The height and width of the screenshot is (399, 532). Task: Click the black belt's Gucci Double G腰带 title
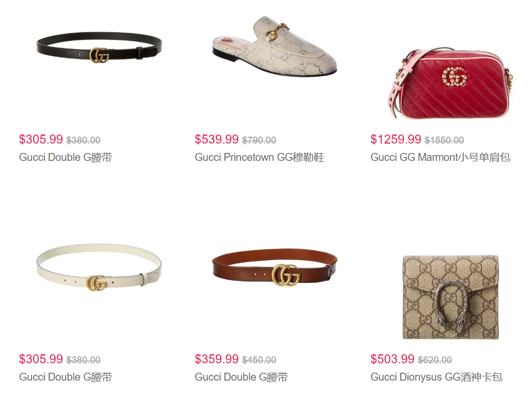(x=65, y=157)
